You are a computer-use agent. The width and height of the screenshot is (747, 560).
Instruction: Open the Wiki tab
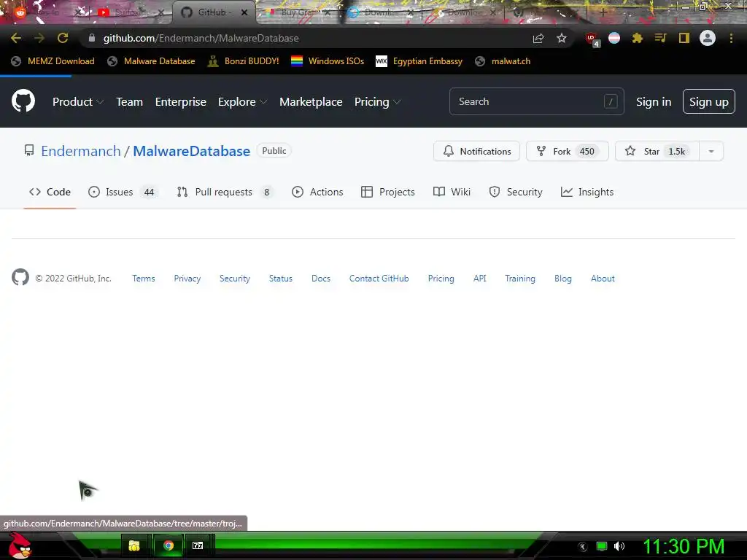click(x=452, y=192)
